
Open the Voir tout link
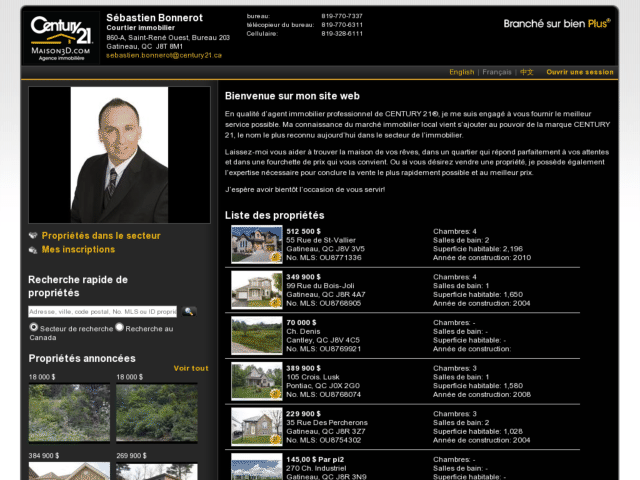coord(191,368)
